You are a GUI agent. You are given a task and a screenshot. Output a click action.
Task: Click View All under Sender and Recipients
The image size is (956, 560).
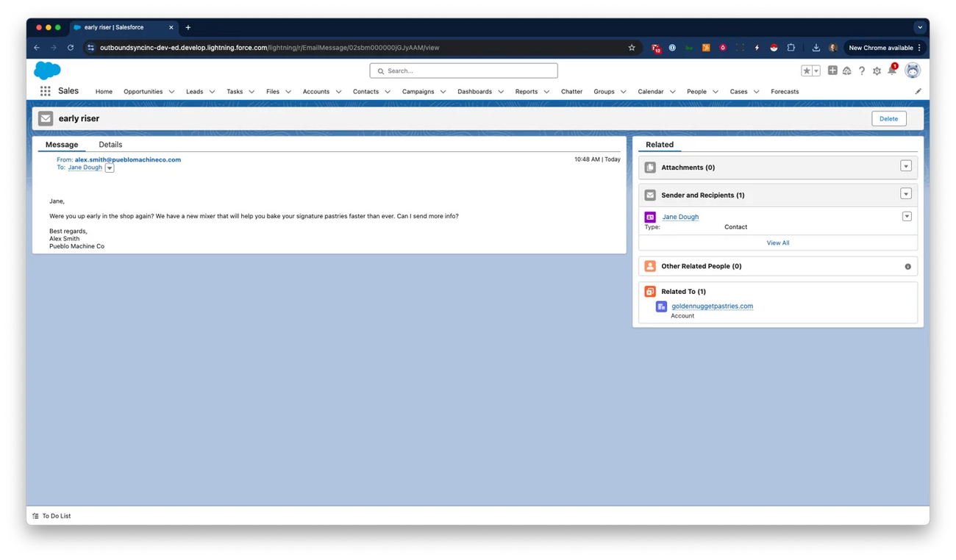pos(777,243)
